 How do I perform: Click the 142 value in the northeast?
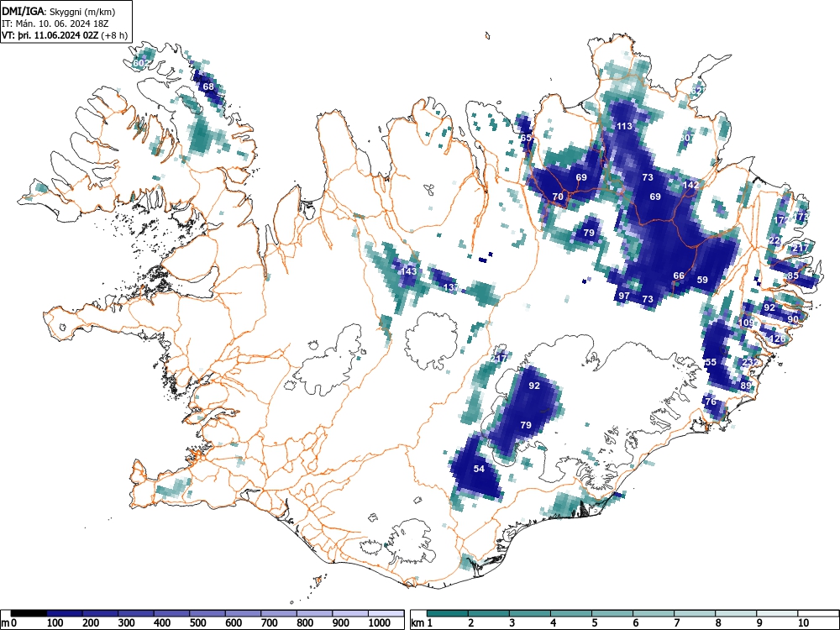[690, 185]
